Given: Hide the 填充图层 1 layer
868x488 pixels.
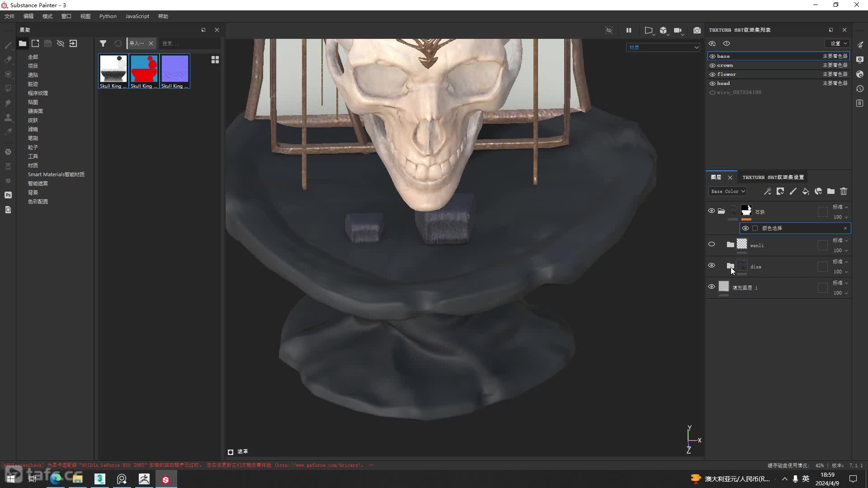Looking at the screenshot, I should (712, 287).
